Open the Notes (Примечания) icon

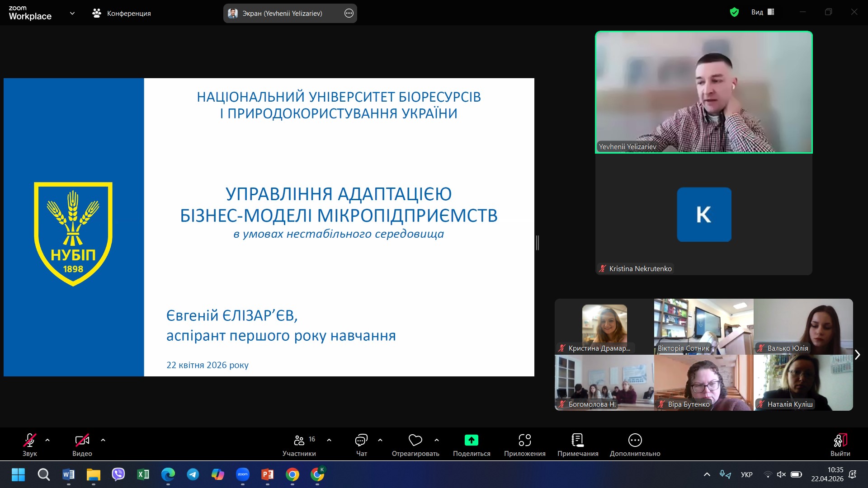(577, 440)
